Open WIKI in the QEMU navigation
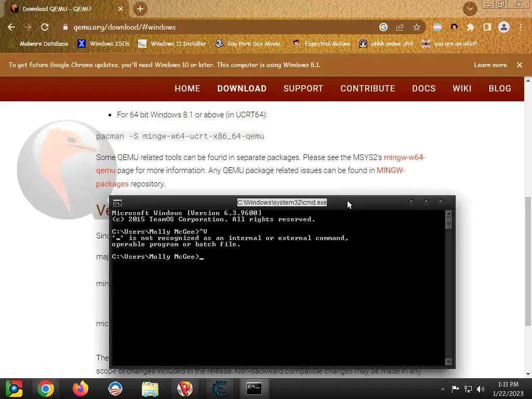This screenshot has width=532, height=399. coord(462,88)
